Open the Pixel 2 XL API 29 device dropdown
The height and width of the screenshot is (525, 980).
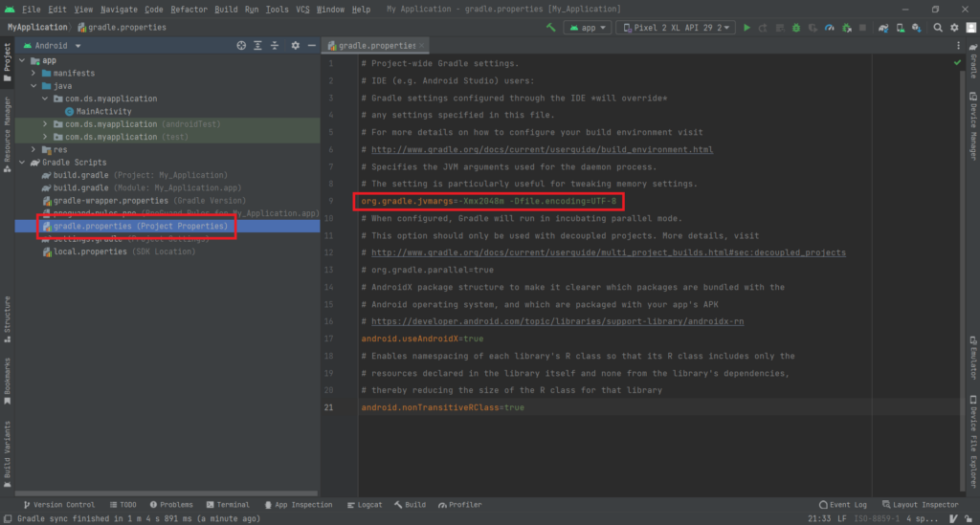pyautogui.click(x=676, y=28)
